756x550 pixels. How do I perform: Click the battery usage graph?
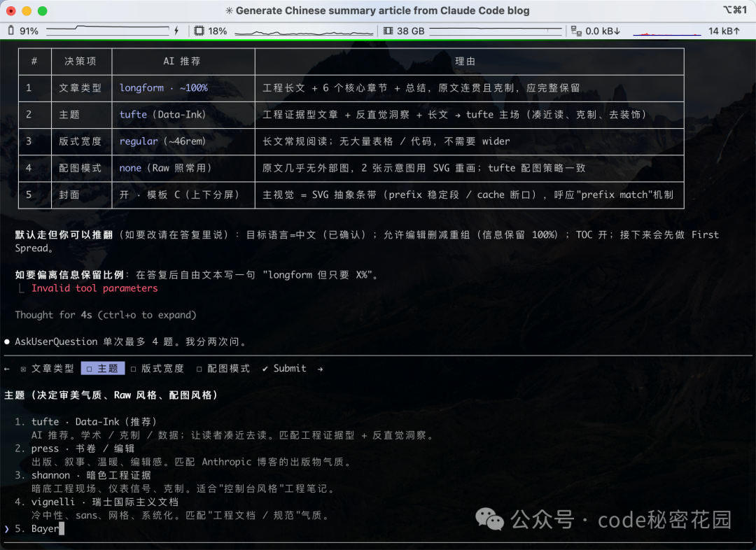tap(108, 31)
